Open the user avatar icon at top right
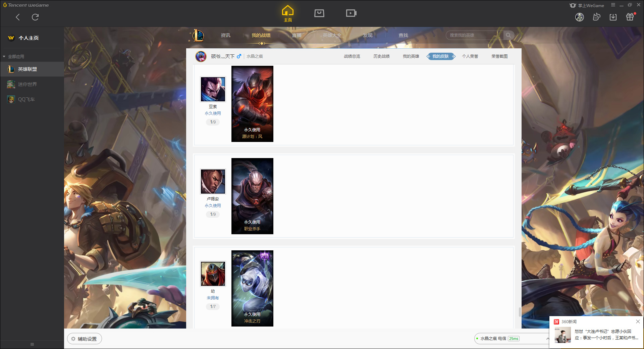 click(x=580, y=17)
